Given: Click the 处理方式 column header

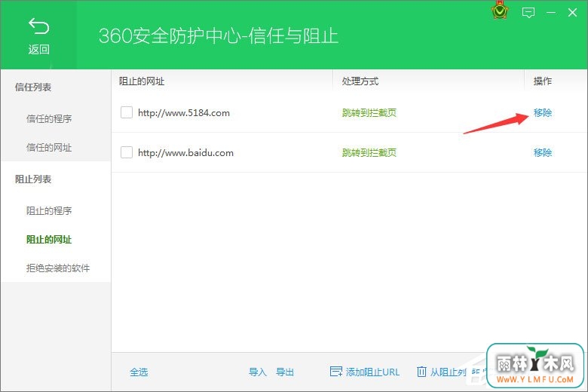Looking at the screenshot, I should (x=360, y=81).
